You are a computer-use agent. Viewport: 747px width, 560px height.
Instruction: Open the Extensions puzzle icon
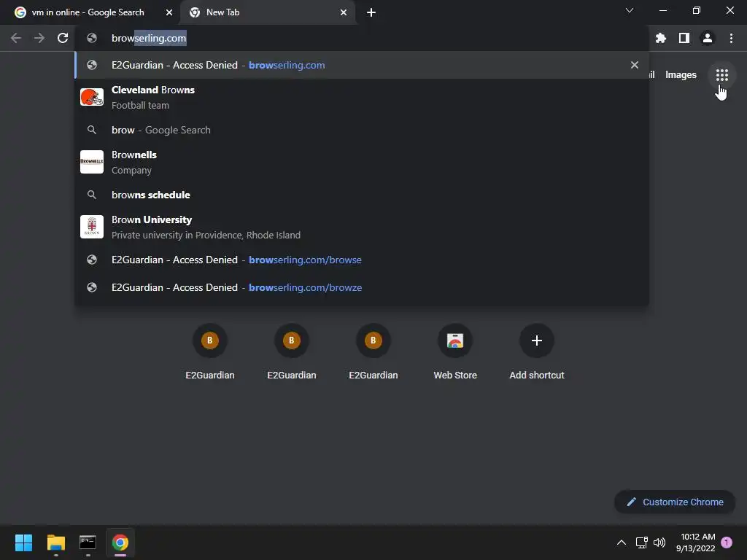(x=660, y=38)
